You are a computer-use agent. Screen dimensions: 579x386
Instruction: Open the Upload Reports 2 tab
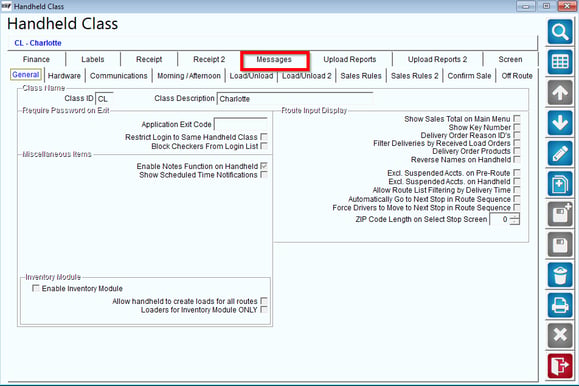pos(437,59)
